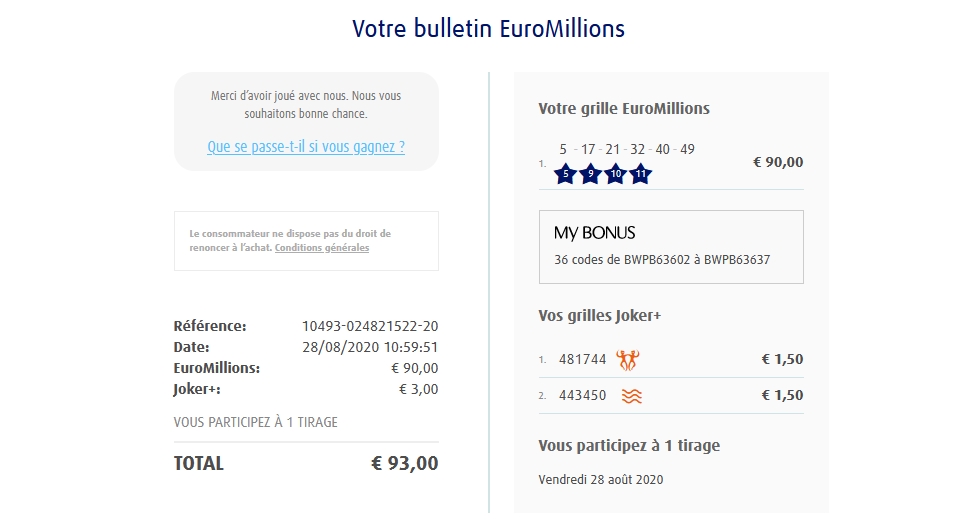Open the "Conditions générales" link

322,247
